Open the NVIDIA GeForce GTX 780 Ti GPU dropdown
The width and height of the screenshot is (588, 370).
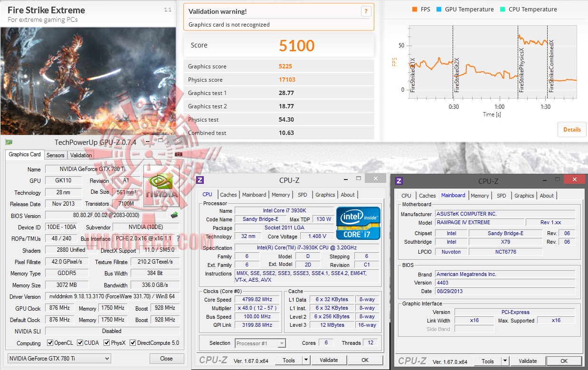coord(59,359)
